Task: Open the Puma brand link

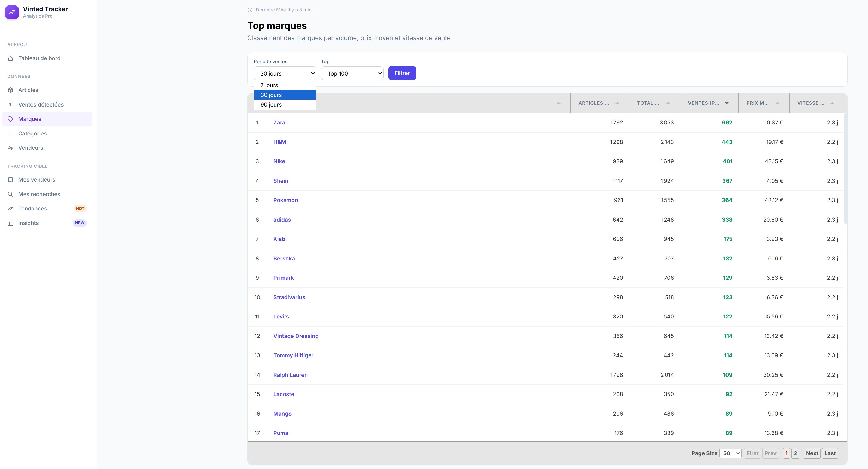Action: (280, 433)
